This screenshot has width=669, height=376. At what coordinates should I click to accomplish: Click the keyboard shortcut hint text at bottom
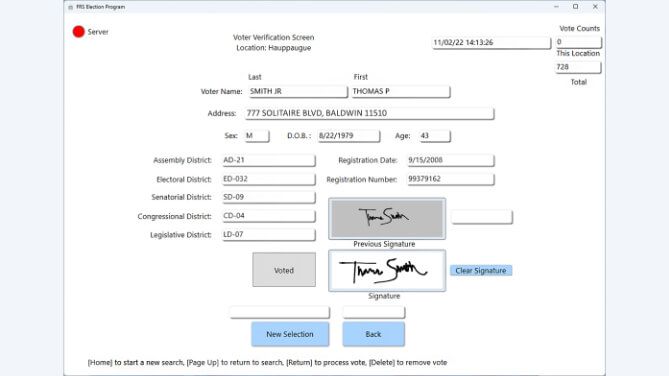click(268, 362)
